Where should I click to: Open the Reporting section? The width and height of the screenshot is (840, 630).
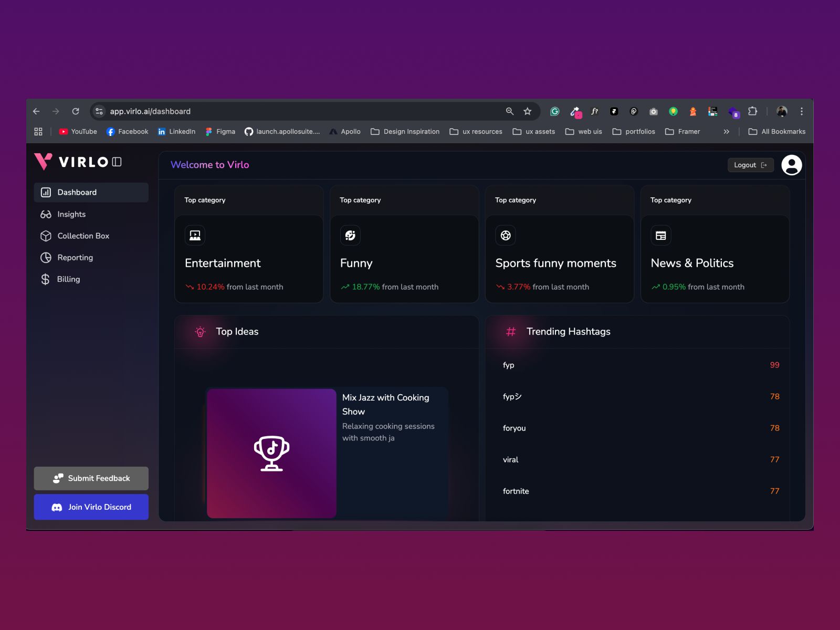pos(75,257)
